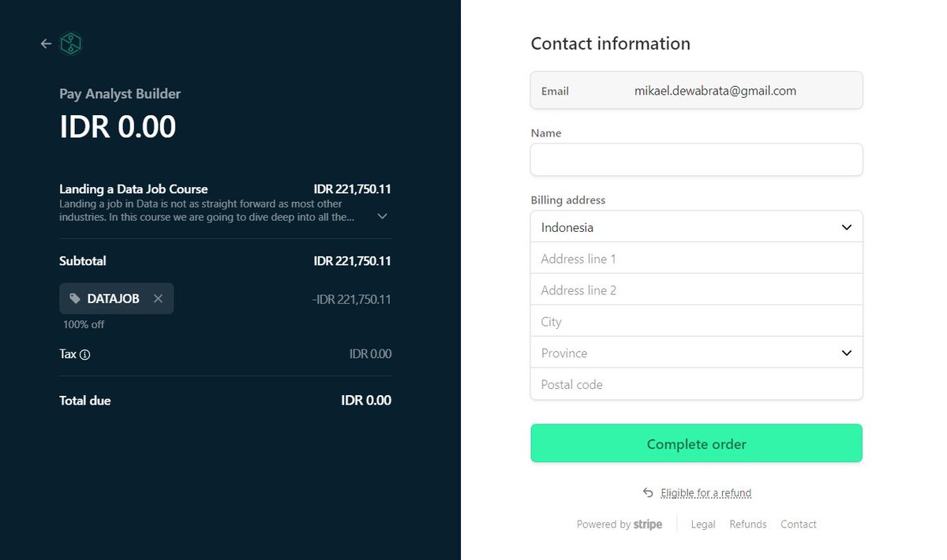Viewport: 947px width, 560px height.
Task: Open the Province dropdown
Action: 697,353
